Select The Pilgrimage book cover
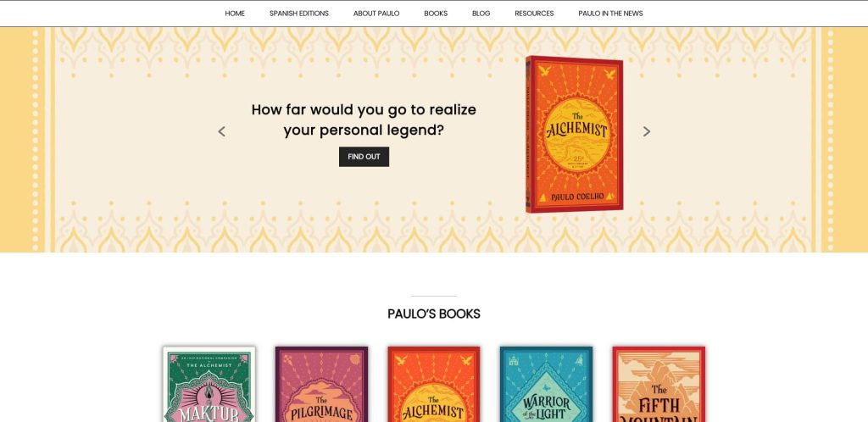 click(321, 385)
